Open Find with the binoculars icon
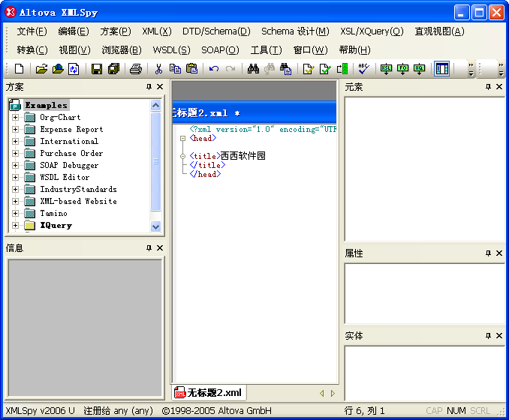The height and width of the screenshot is (420, 509). [253, 69]
